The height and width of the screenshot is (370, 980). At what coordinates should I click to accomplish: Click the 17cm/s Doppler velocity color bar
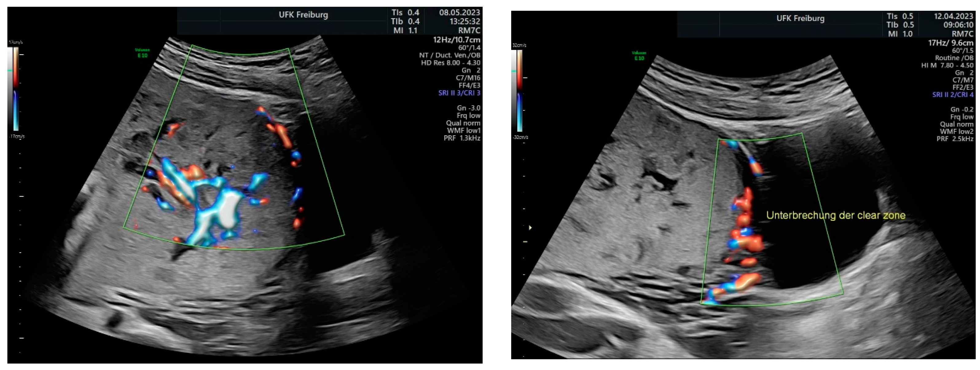point(15,89)
